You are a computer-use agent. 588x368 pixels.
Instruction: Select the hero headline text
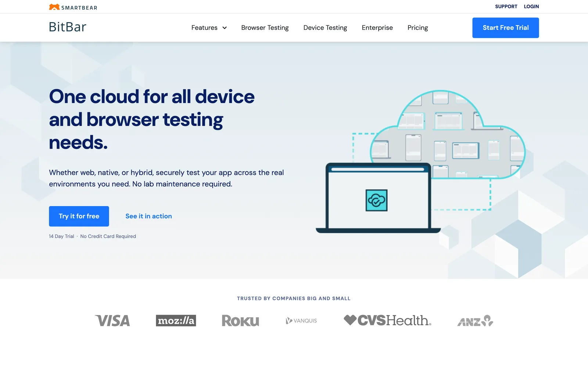(152, 119)
